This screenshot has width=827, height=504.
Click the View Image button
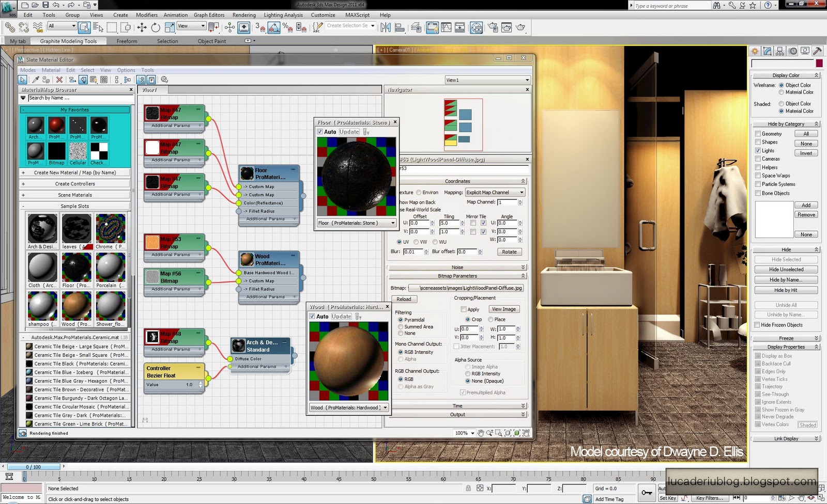click(x=503, y=309)
